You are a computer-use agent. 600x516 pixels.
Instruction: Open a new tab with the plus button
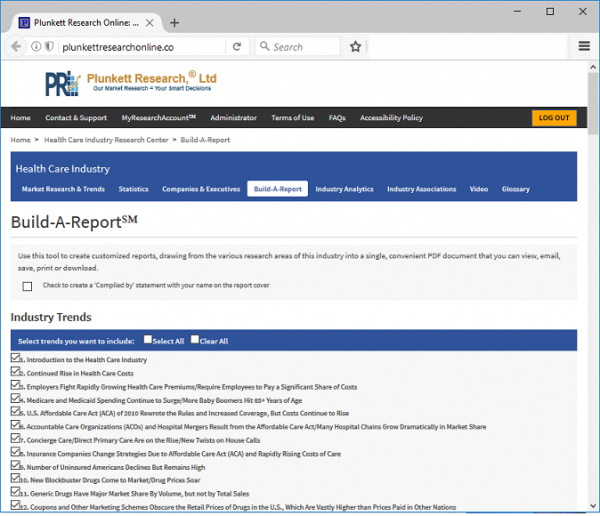pyautogui.click(x=174, y=23)
